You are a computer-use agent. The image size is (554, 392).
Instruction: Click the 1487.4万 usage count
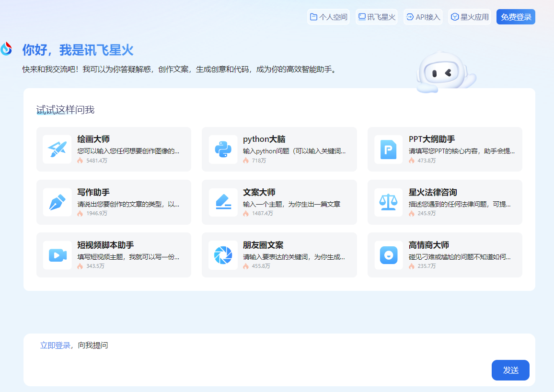(262, 214)
